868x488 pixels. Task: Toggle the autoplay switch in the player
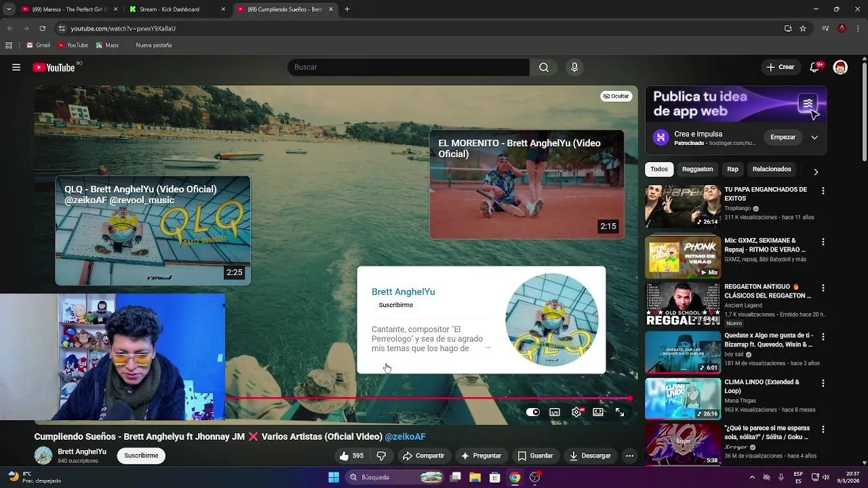pos(533,412)
